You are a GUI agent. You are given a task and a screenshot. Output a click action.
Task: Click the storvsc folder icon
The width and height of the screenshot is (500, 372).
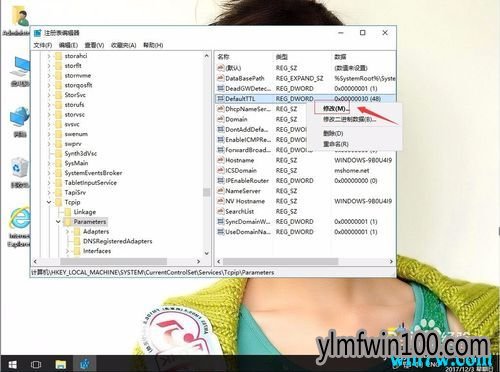pyautogui.click(x=59, y=114)
